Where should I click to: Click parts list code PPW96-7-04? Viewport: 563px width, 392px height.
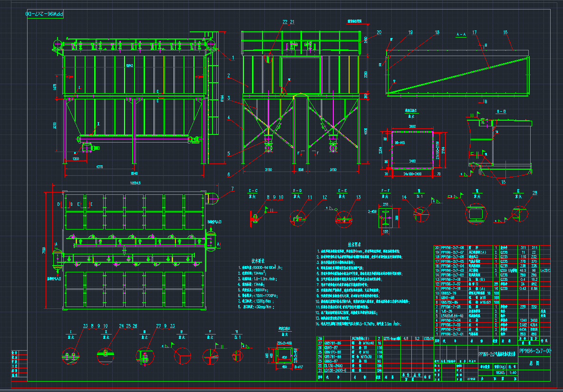pyautogui.click(x=451, y=320)
